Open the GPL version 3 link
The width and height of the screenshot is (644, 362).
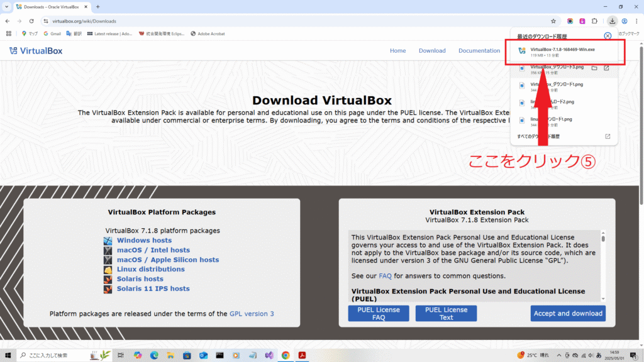252,314
